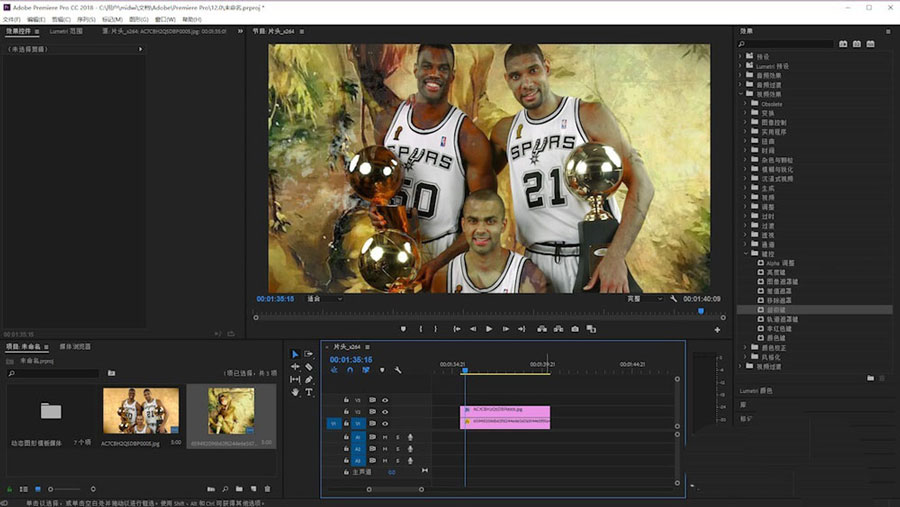The width and height of the screenshot is (900, 507).
Task: Select the Hand tool
Action: click(x=295, y=393)
